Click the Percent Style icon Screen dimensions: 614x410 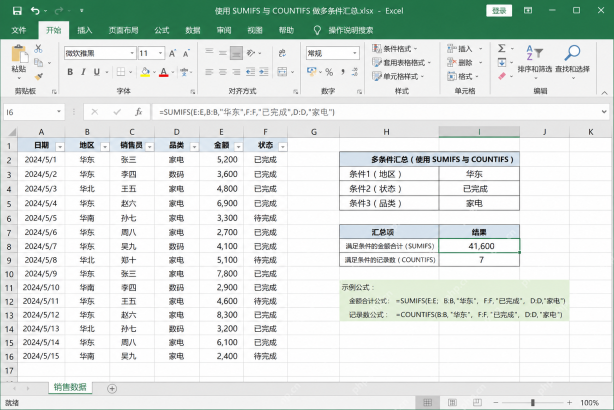coord(329,72)
